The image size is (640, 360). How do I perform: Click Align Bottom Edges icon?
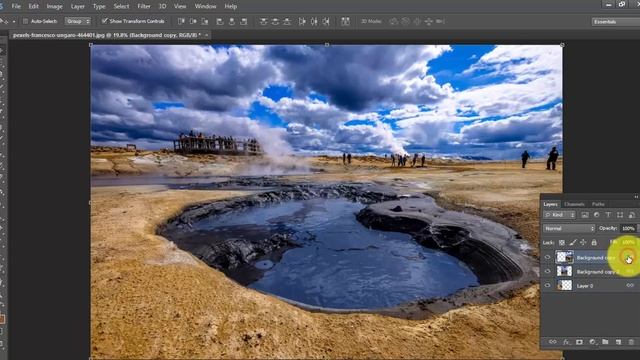(205, 21)
